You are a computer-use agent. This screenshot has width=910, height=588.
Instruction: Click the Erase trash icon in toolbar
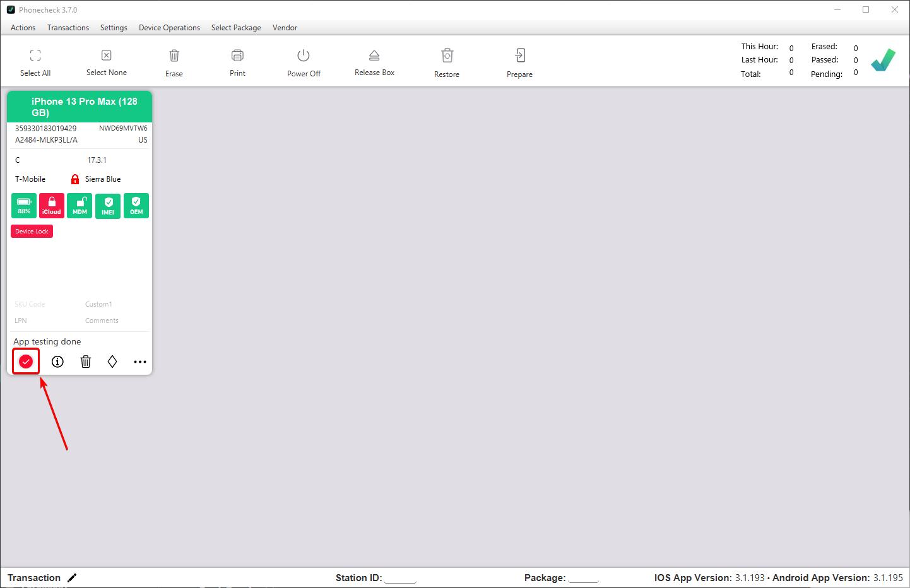coord(174,56)
